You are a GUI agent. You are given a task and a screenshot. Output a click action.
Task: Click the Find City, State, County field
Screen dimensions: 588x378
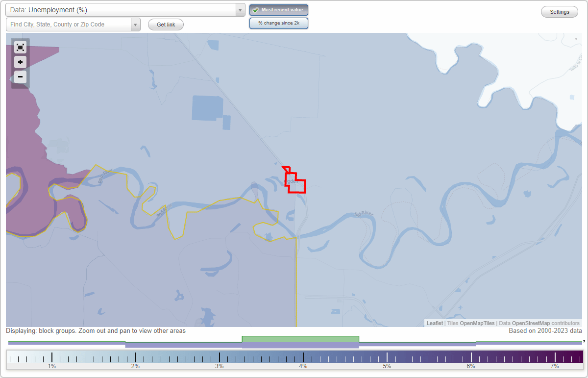pos(69,25)
